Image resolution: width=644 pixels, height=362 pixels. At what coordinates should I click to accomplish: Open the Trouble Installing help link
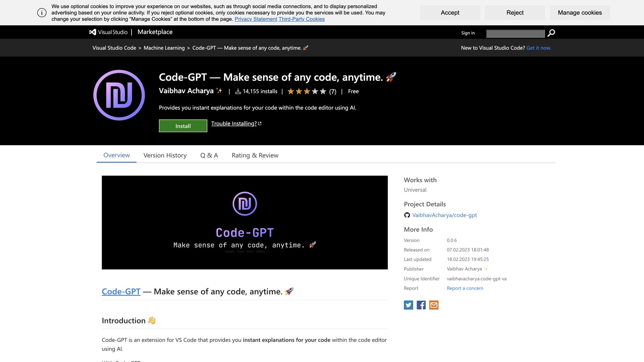pyautogui.click(x=233, y=123)
